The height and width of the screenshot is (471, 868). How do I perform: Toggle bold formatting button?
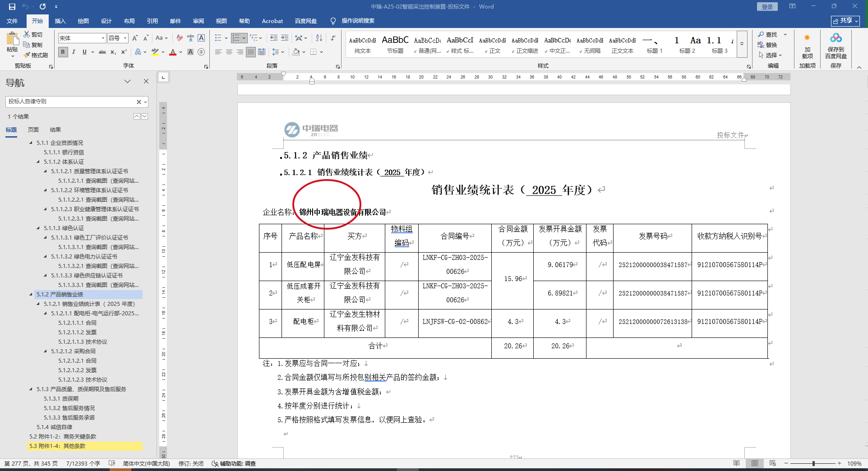(63, 52)
